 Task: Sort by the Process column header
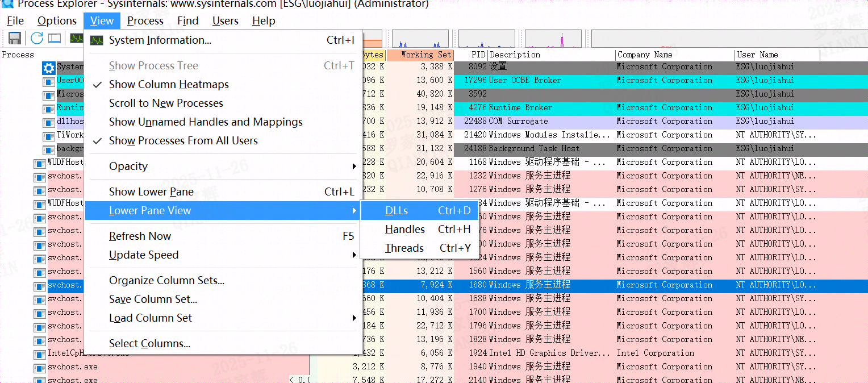point(18,55)
